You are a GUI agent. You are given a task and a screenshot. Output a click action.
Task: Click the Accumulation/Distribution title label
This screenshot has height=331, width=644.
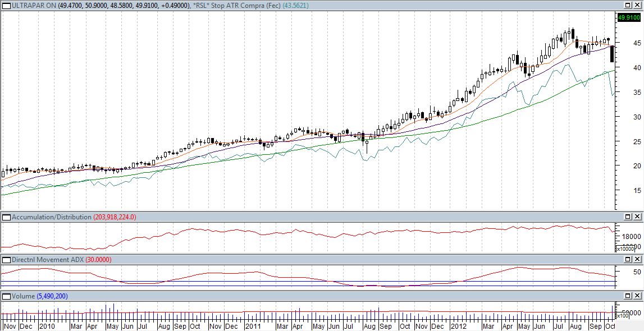tap(51, 217)
